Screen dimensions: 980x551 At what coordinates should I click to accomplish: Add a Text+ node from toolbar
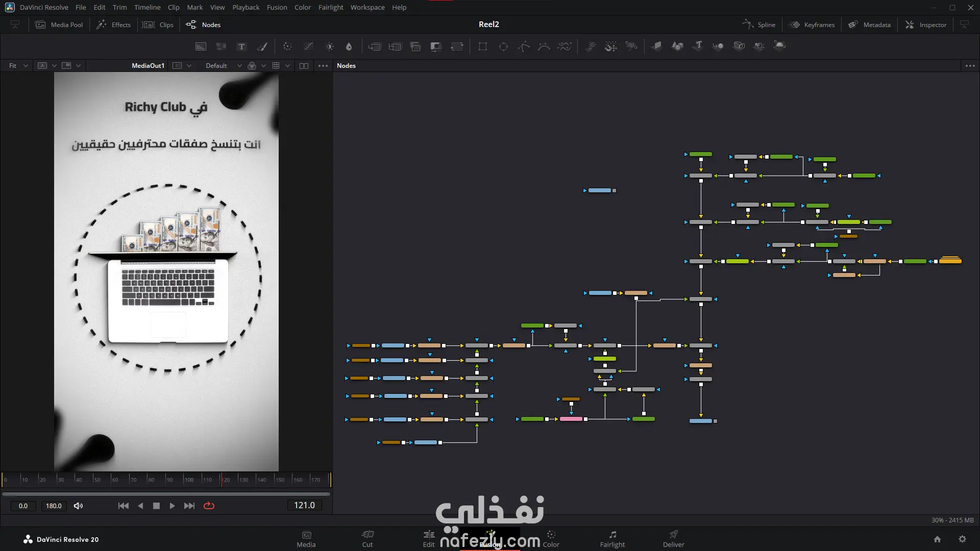241,46
